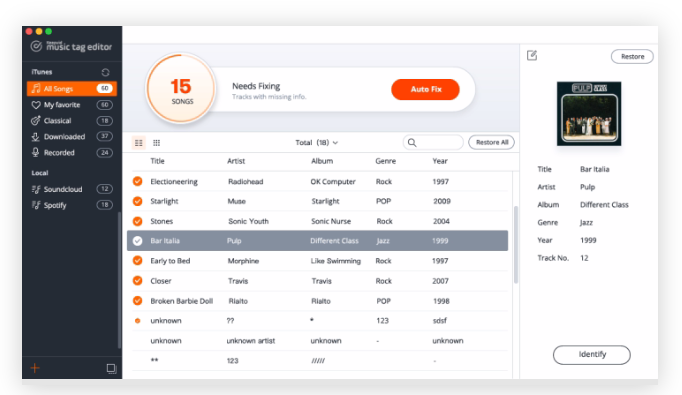
Task: Click the window layout icon in sidebar footer
Action: pyautogui.click(x=111, y=368)
